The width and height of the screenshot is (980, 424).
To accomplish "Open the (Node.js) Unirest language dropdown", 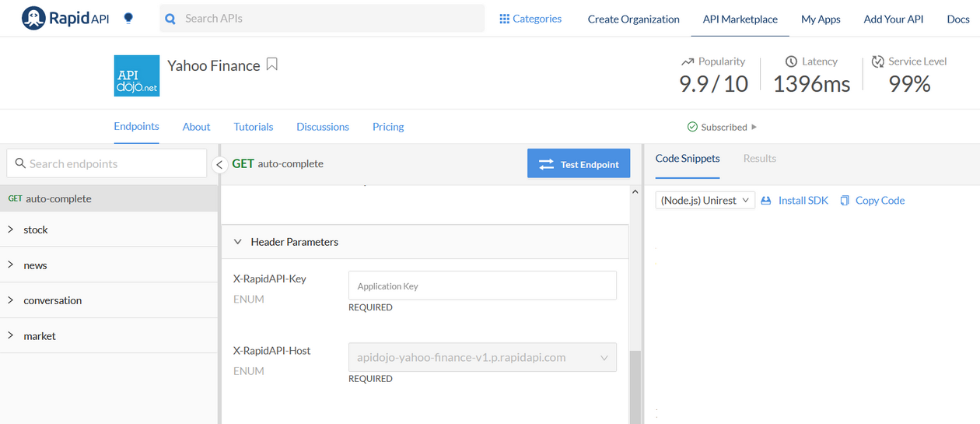I will point(705,201).
